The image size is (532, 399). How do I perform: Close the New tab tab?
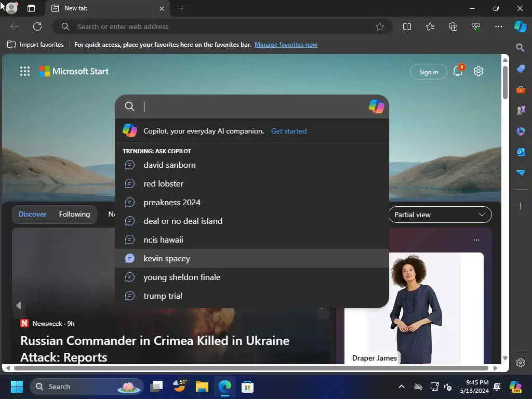coord(162,8)
